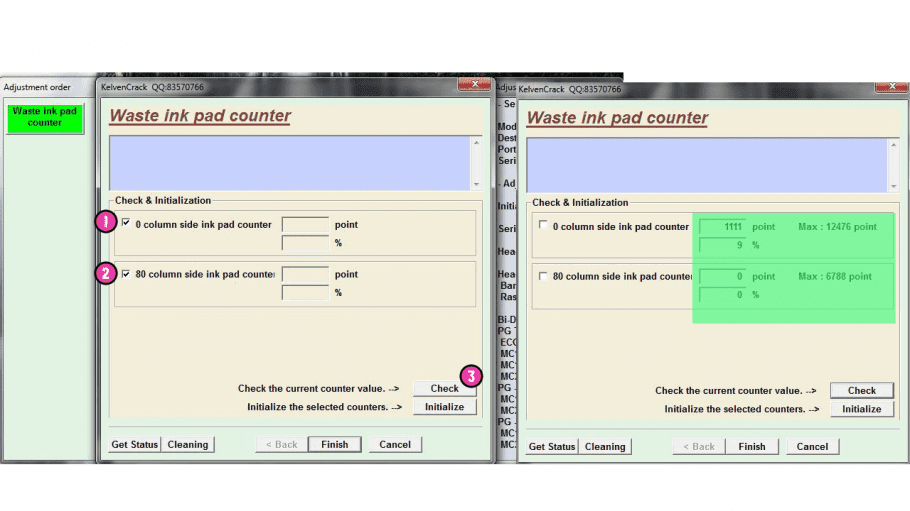The width and height of the screenshot is (910, 511).
Task: Click right window title KelvenCrack QQ:83570766
Action: 569,89
